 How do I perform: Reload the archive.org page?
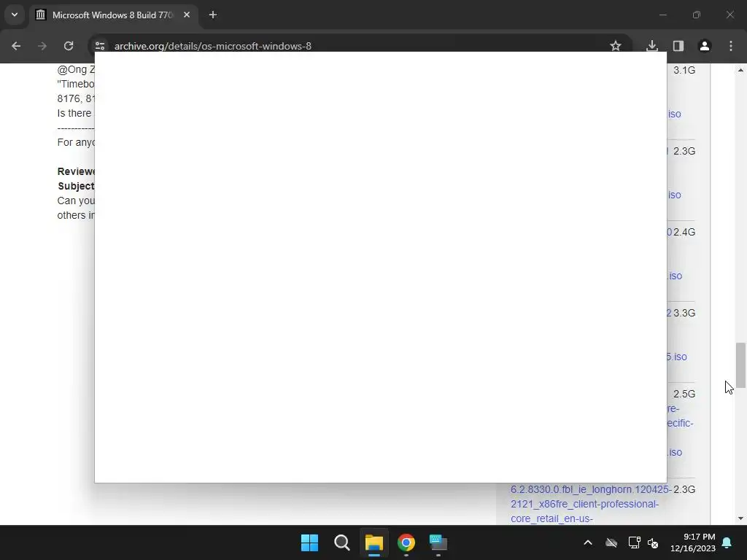(69, 46)
